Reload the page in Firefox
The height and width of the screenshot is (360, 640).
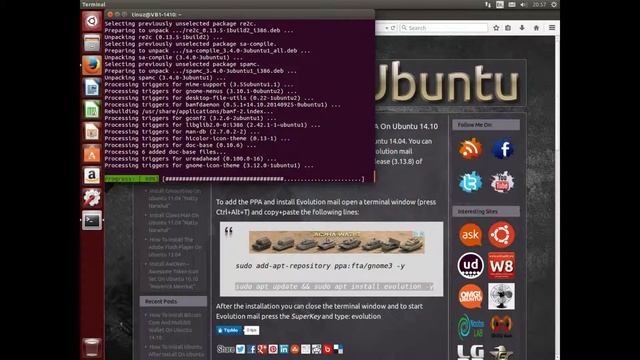[x=393, y=28]
